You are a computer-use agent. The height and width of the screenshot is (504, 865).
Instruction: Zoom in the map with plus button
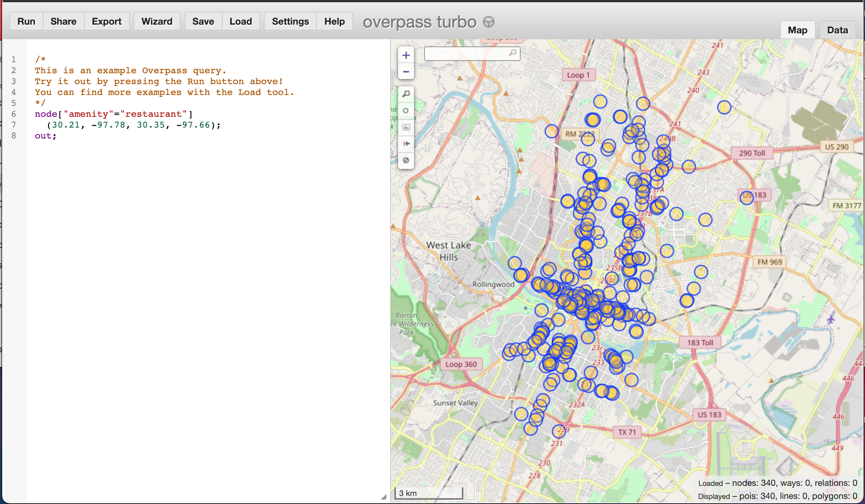(x=406, y=55)
